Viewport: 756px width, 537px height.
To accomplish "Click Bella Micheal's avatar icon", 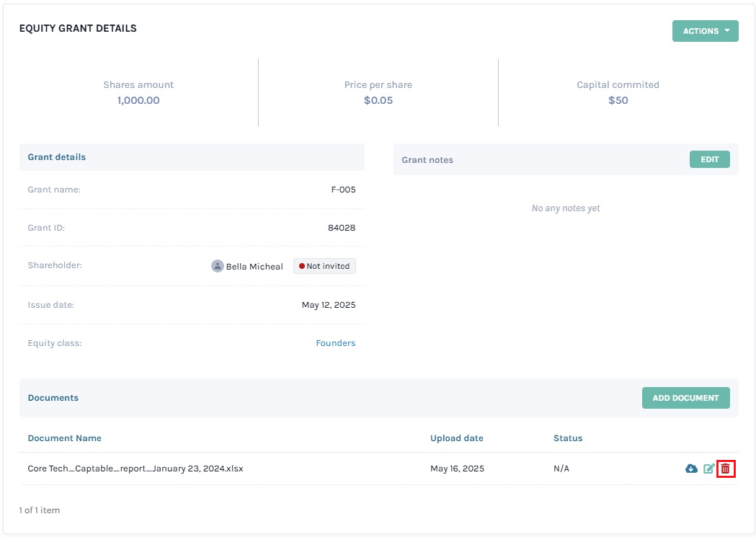I will coord(218,266).
